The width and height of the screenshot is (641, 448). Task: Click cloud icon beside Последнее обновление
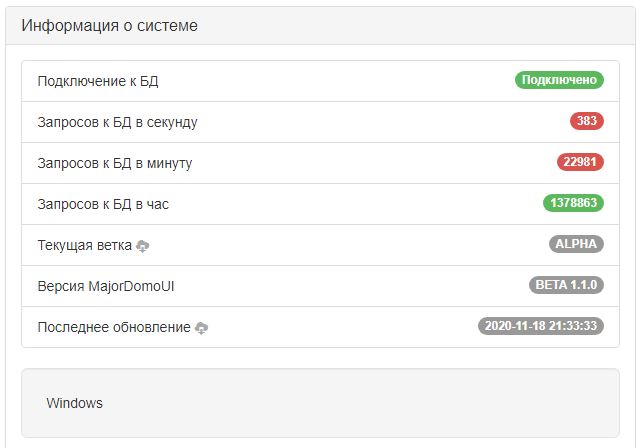[202, 328]
